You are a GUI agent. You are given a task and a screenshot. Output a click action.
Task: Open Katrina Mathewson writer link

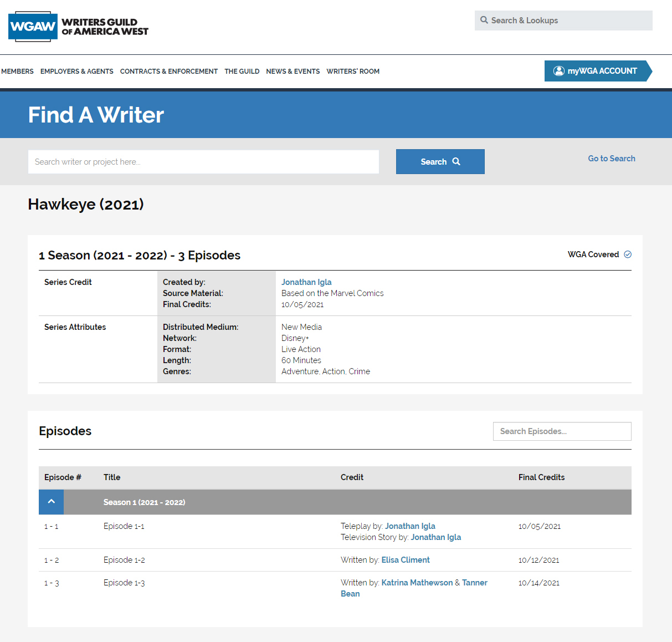pyautogui.click(x=417, y=583)
